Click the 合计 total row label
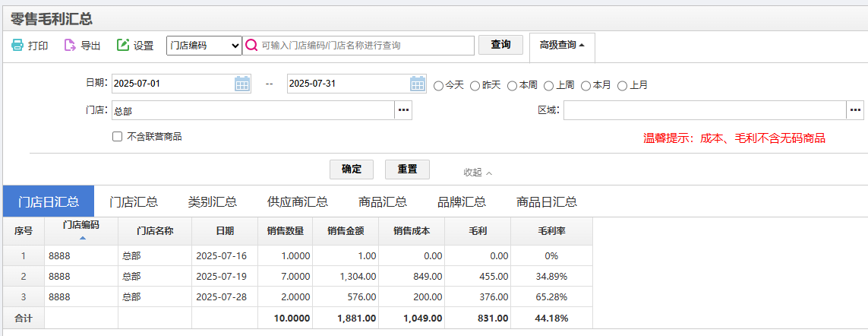This screenshot has width=868, height=336. coord(24,318)
